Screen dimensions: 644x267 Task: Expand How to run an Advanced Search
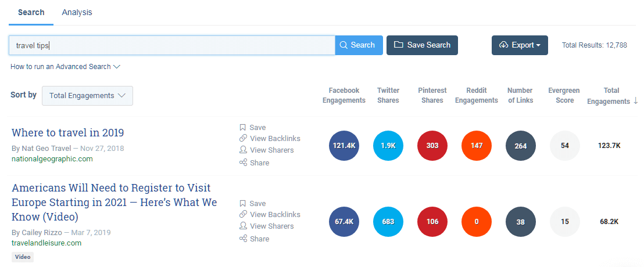pyautogui.click(x=65, y=67)
